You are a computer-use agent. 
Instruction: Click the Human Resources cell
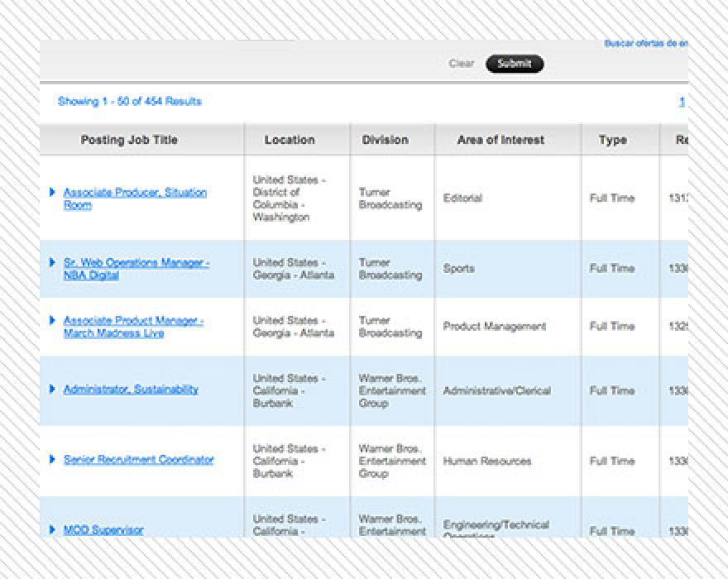pos(487,461)
